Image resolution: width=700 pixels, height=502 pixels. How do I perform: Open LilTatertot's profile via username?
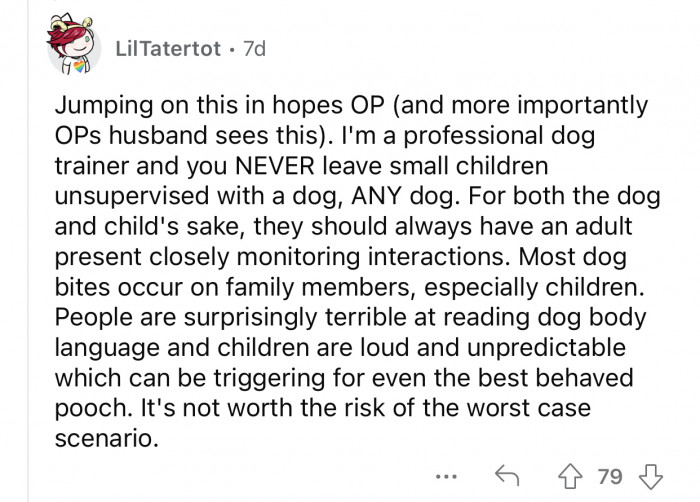(165, 49)
